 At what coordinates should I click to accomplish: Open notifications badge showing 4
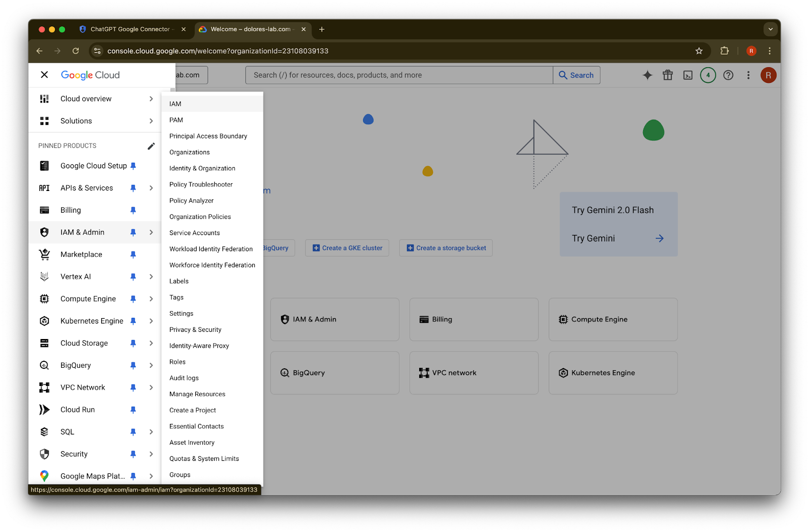click(x=708, y=75)
